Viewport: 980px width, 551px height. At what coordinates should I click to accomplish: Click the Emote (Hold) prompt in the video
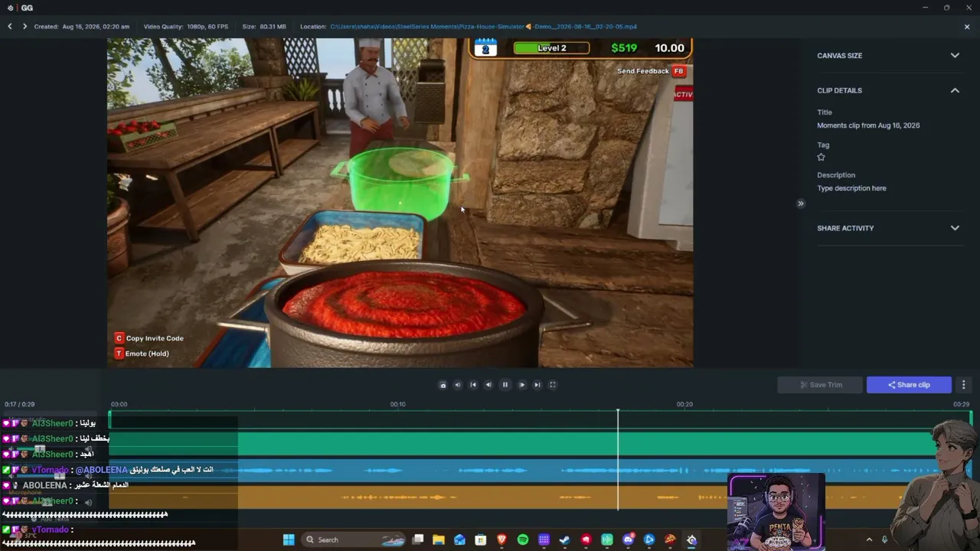[x=142, y=354]
